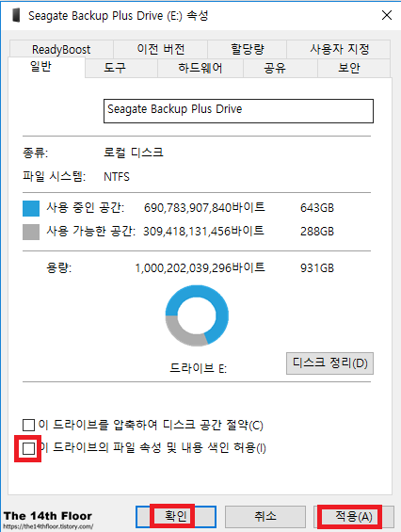
Task: Open the 하드웨어 tab
Action: pos(200,68)
